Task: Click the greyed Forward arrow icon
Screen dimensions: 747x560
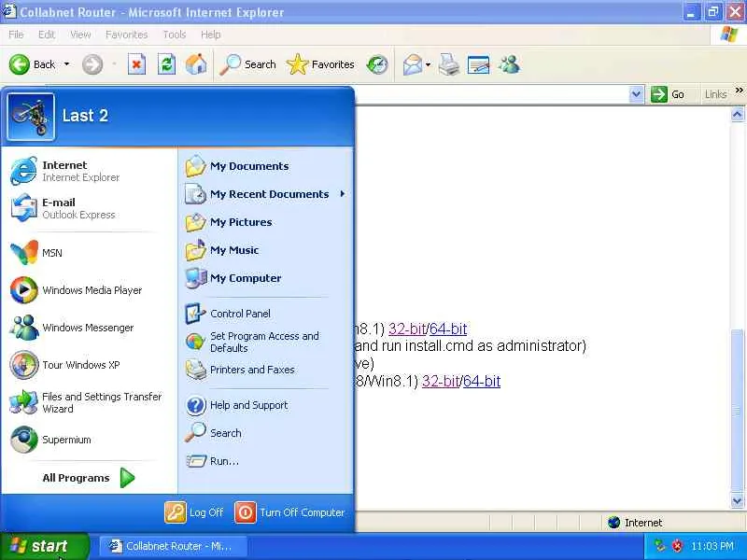Action: (x=92, y=64)
